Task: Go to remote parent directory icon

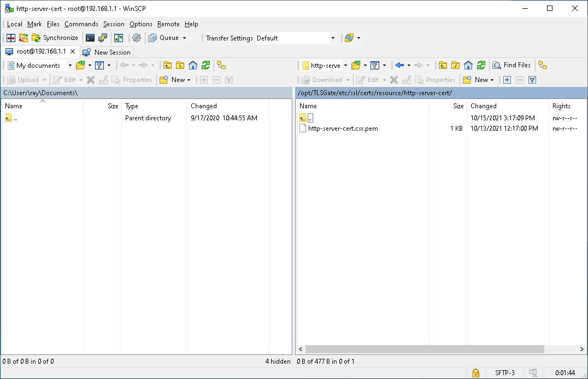Action: tap(443, 65)
